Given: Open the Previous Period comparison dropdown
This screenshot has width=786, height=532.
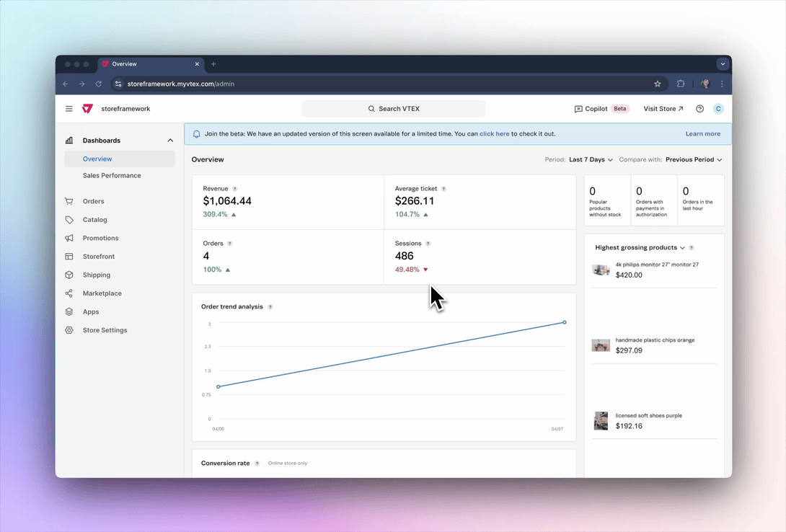Looking at the screenshot, I should point(693,160).
